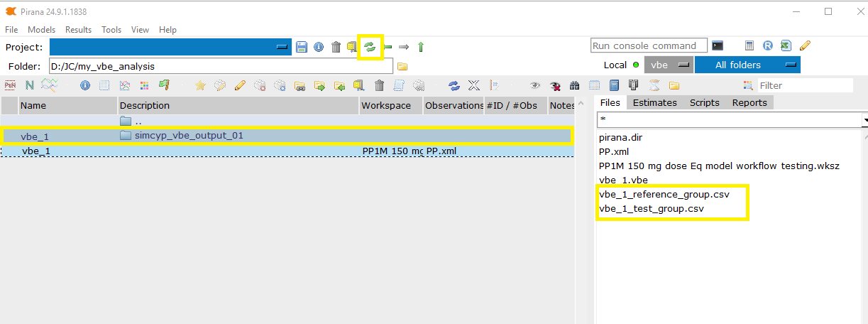868x324 pixels.
Task: Click the Run console command field
Action: [x=649, y=45]
